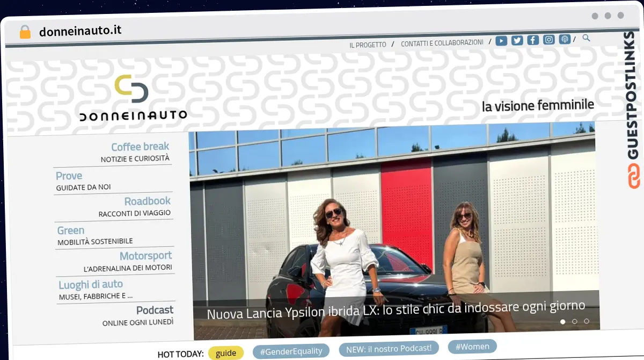Click the 'guide' hot tag

tap(226, 353)
